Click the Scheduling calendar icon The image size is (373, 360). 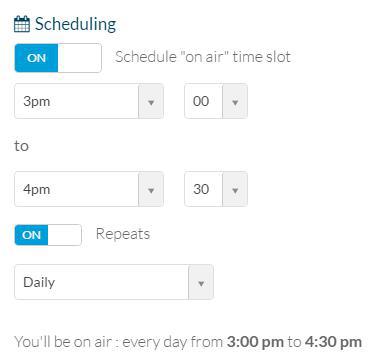(x=22, y=25)
